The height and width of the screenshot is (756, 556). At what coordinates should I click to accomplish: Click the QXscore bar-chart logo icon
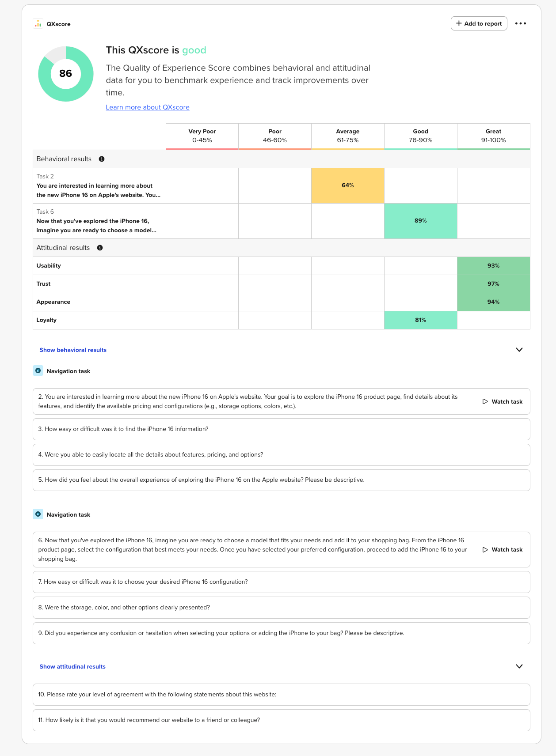click(38, 24)
